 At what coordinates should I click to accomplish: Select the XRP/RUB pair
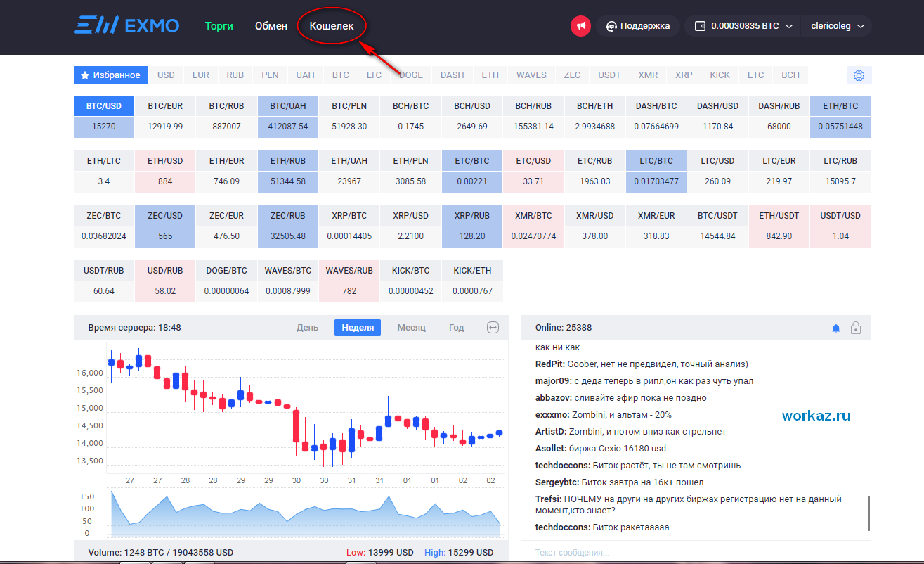[x=472, y=226]
